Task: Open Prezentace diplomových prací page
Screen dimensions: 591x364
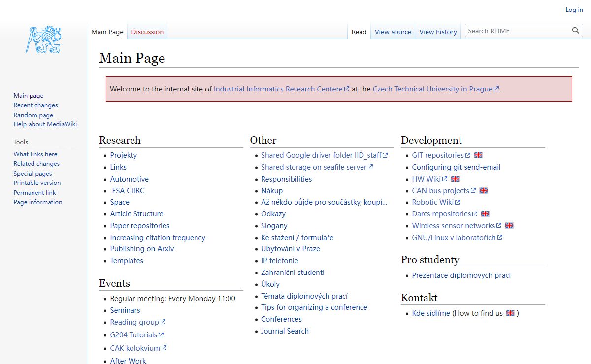Action: click(461, 275)
